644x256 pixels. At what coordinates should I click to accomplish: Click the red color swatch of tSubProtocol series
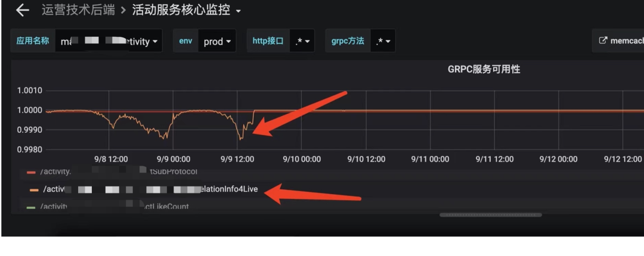(x=31, y=172)
